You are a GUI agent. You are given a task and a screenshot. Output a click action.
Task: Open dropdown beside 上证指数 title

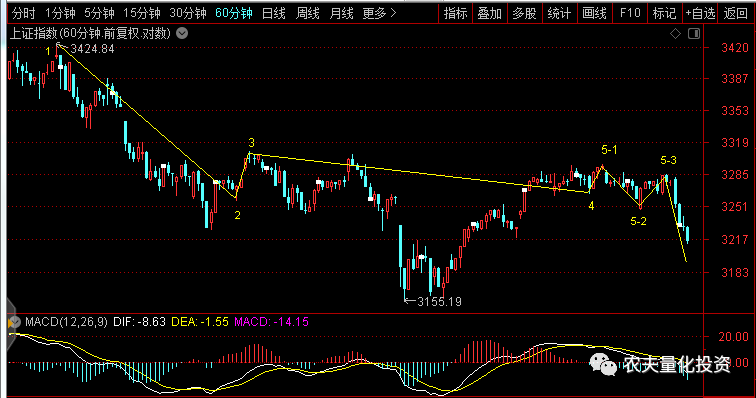182,33
